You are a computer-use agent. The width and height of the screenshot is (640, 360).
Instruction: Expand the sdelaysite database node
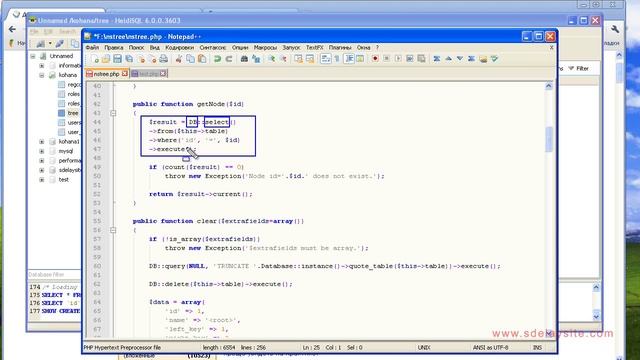click(42, 170)
